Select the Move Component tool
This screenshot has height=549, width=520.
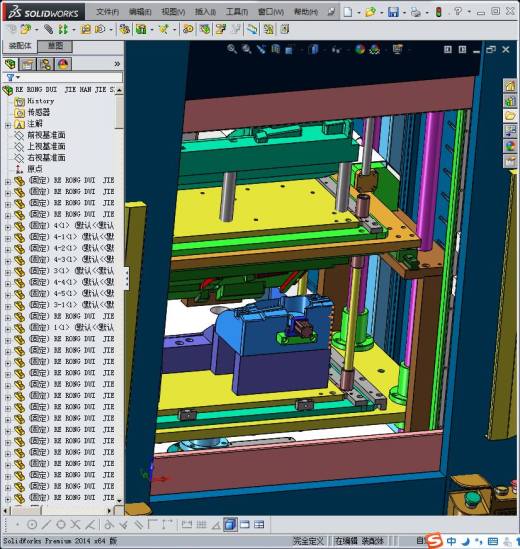point(100,29)
